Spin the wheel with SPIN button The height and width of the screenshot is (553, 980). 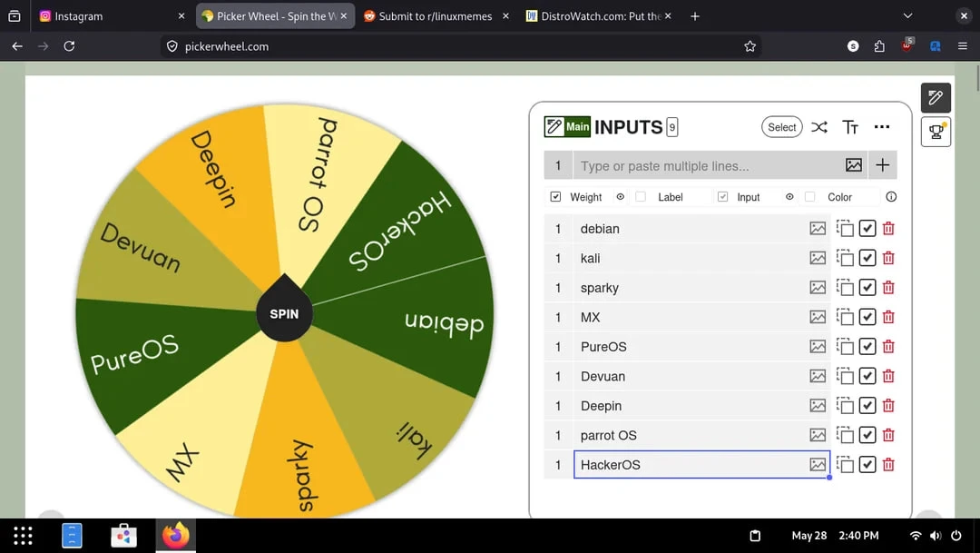(x=284, y=312)
